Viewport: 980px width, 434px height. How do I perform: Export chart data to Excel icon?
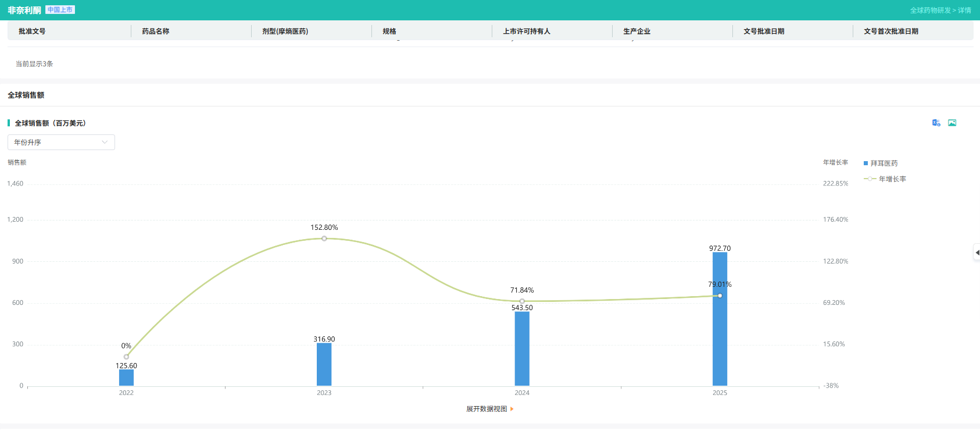point(936,123)
